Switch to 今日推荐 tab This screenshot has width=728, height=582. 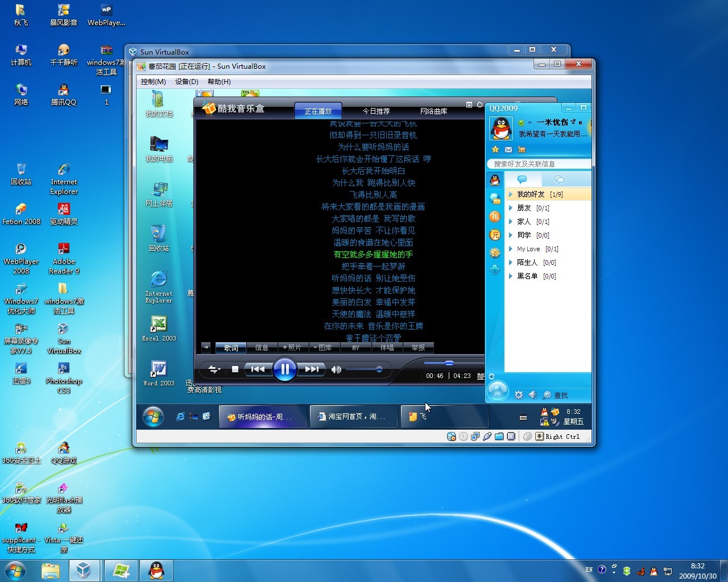point(377,111)
